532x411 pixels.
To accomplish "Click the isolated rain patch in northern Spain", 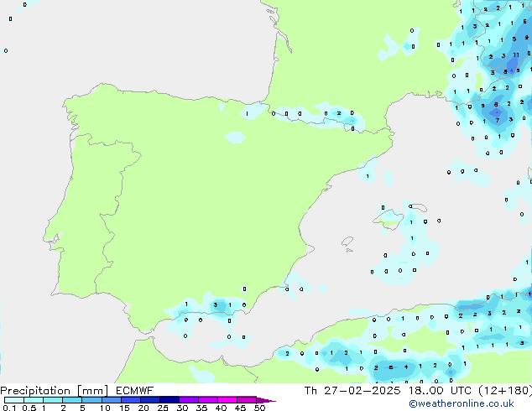I will pos(235,137).
